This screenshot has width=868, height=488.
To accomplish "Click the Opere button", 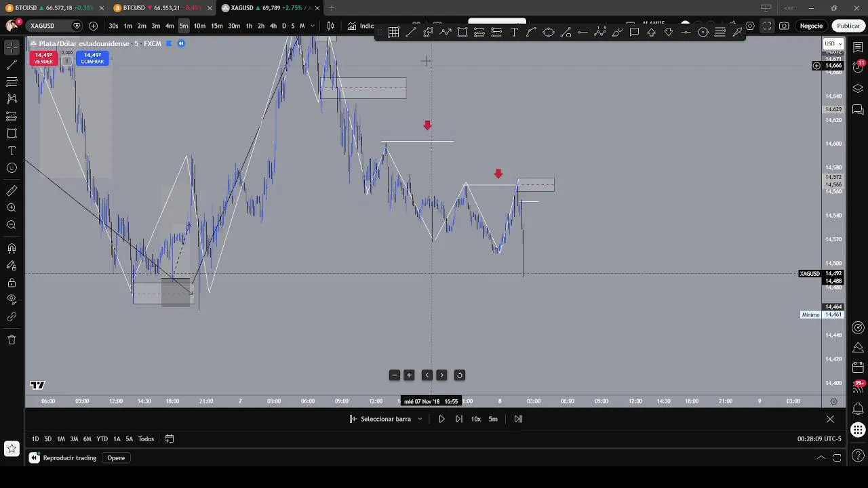I will pyautogui.click(x=116, y=458).
